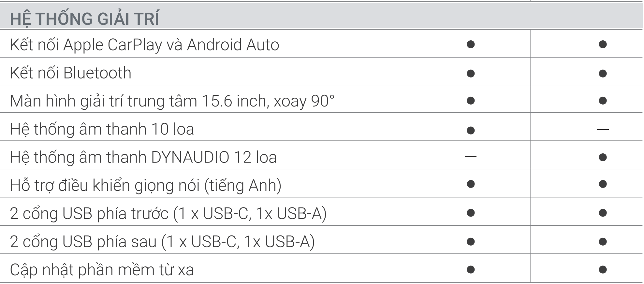The height and width of the screenshot is (284, 644).
Task: Click last-column dot for Apple CarPlay row
Action: (603, 44)
